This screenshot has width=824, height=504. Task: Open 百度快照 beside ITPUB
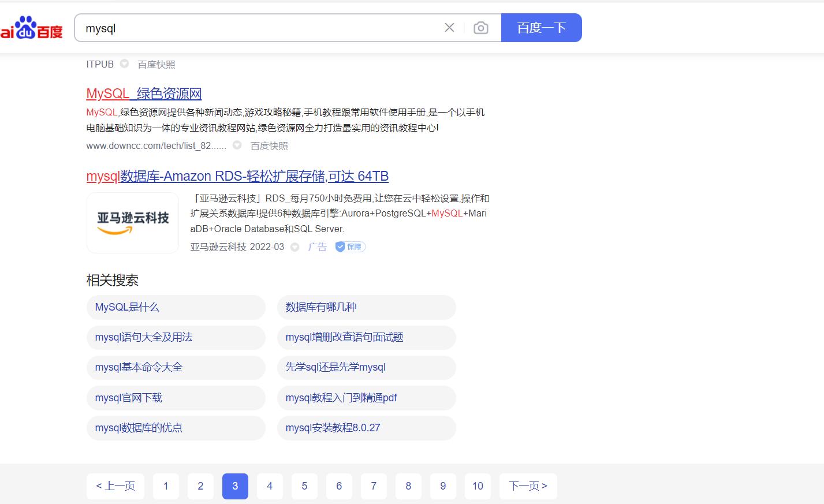click(156, 65)
